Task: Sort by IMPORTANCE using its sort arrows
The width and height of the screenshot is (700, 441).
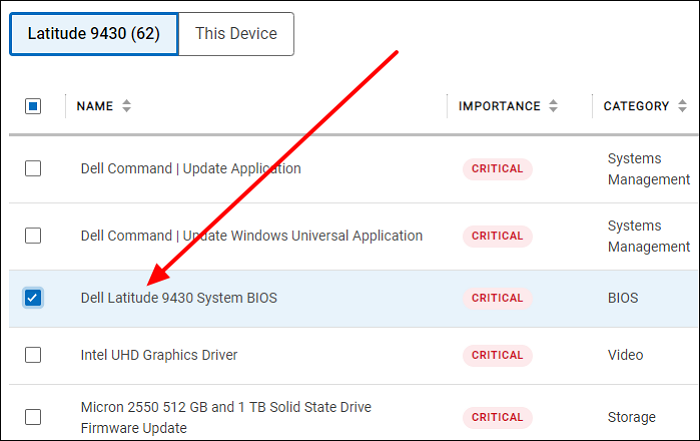Action: [x=553, y=106]
